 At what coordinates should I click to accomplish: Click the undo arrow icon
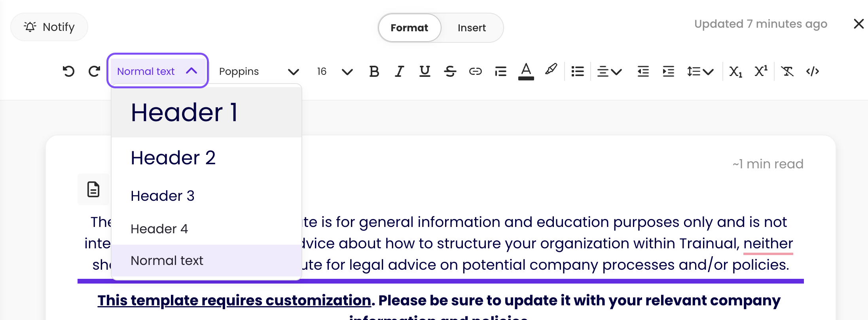pos(68,71)
